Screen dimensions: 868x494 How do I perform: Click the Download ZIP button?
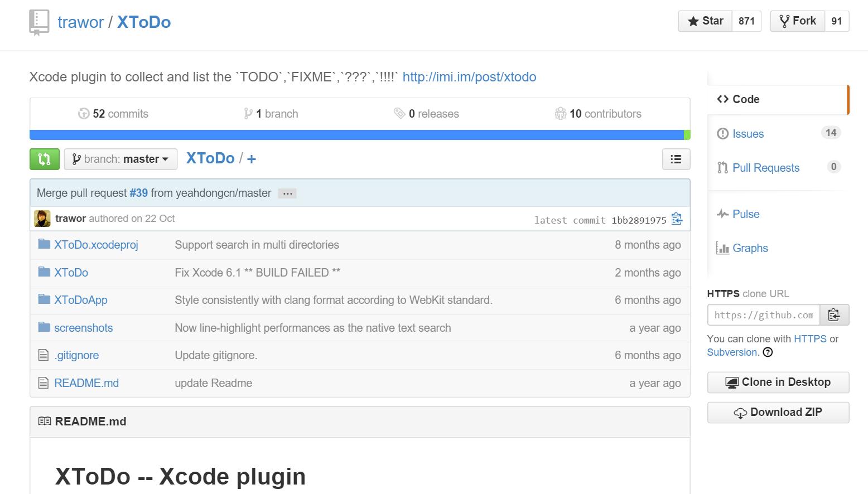778,413
